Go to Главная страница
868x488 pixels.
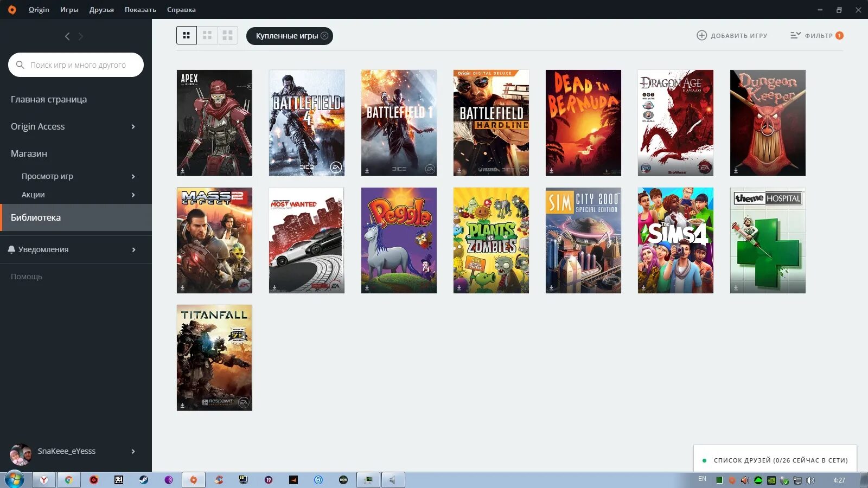48,99
